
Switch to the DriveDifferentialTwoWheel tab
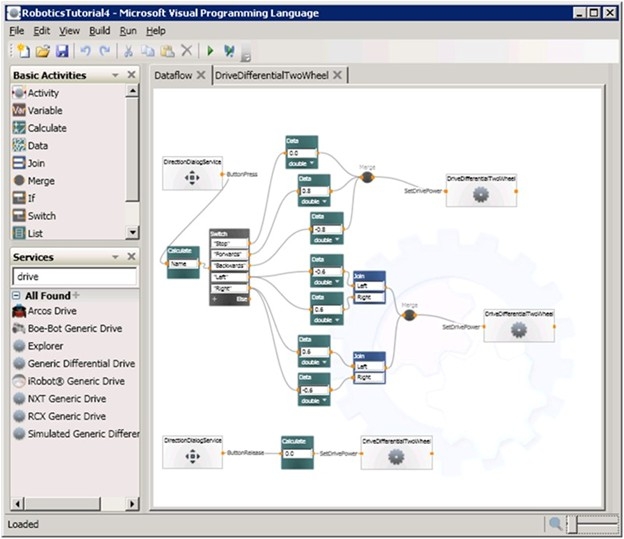click(272, 75)
